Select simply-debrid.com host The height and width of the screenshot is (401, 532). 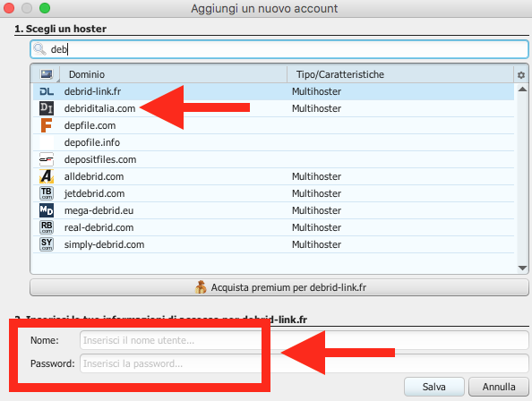point(273,244)
